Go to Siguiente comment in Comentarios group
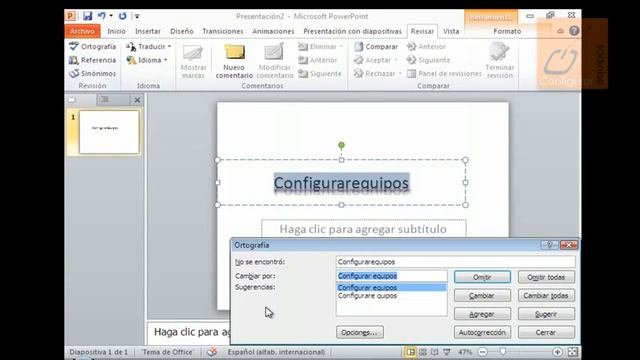 [x=320, y=73]
